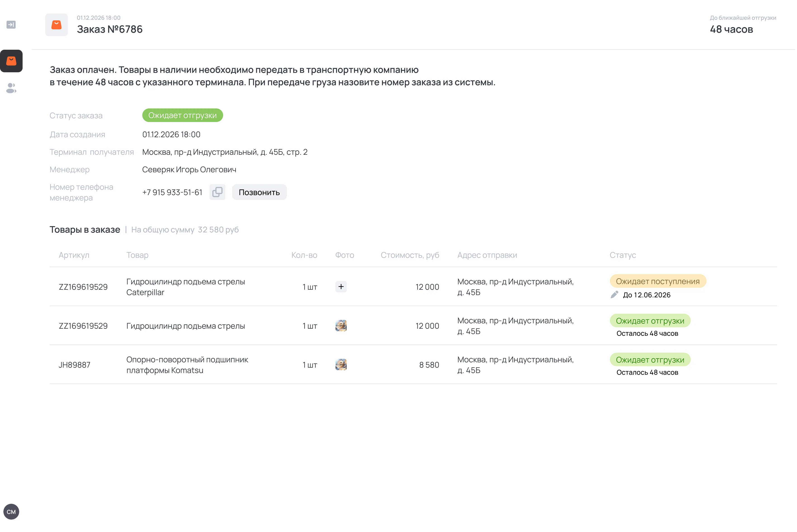
Task: Click the Позвонить button
Action: (x=260, y=192)
